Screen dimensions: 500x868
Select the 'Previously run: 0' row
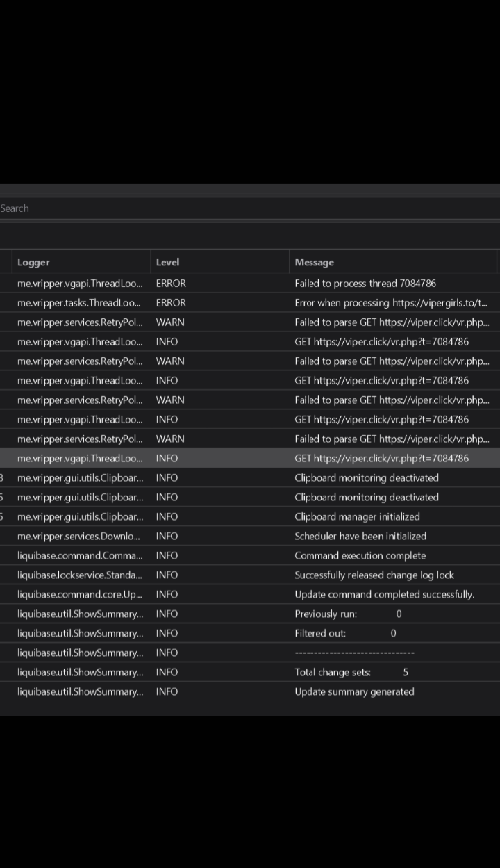pyautogui.click(x=348, y=614)
